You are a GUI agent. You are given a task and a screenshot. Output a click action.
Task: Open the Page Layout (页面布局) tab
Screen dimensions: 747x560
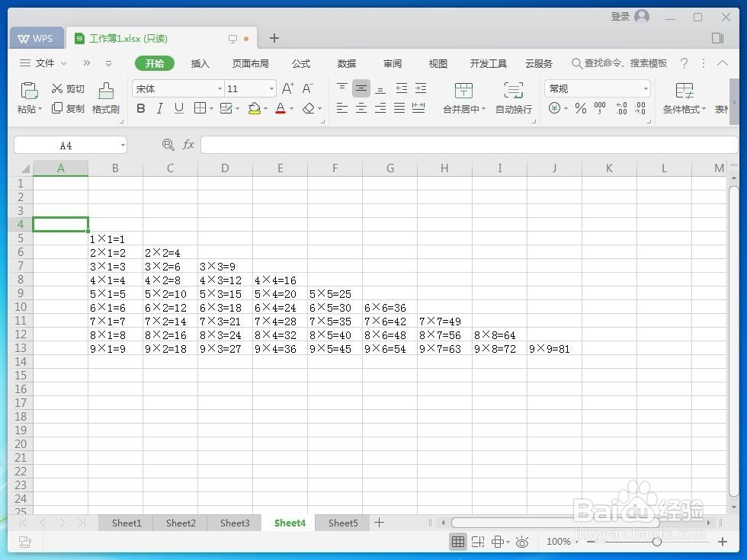tap(251, 63)
